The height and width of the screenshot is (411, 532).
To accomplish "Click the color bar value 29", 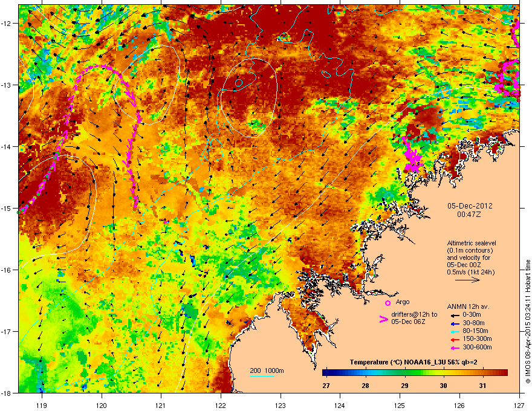I will 404,386.
